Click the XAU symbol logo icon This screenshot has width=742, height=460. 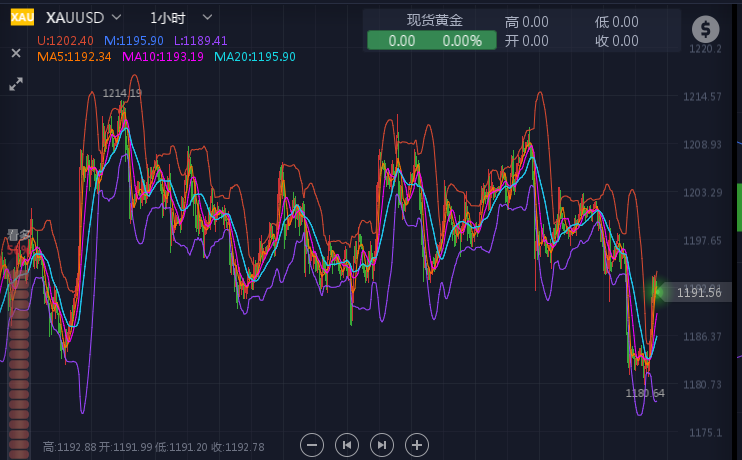22,18
